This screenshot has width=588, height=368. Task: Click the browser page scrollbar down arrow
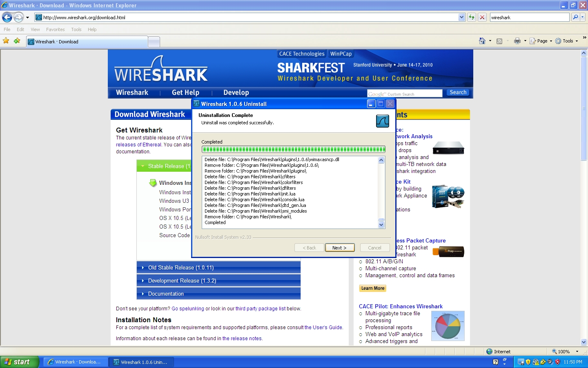click(584, 342)
